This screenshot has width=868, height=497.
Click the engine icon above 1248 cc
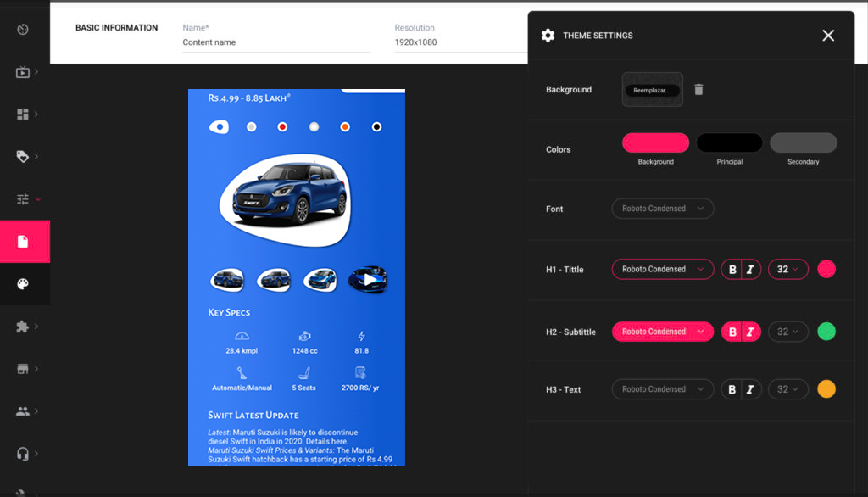(304, 336)
